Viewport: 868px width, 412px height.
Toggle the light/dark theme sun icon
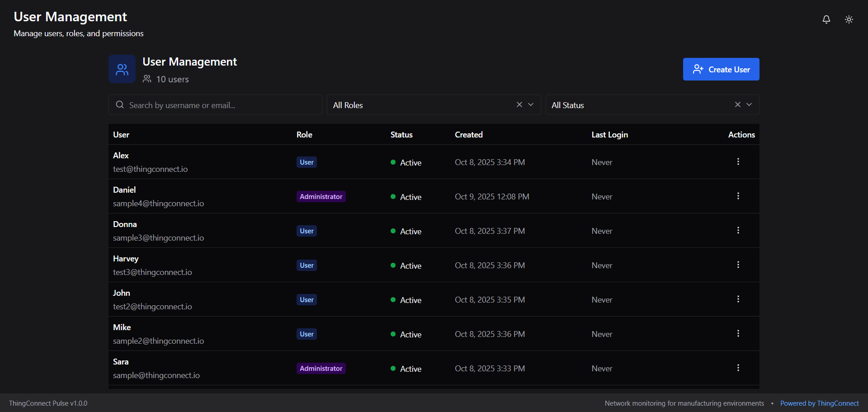[x=849, y=19]
